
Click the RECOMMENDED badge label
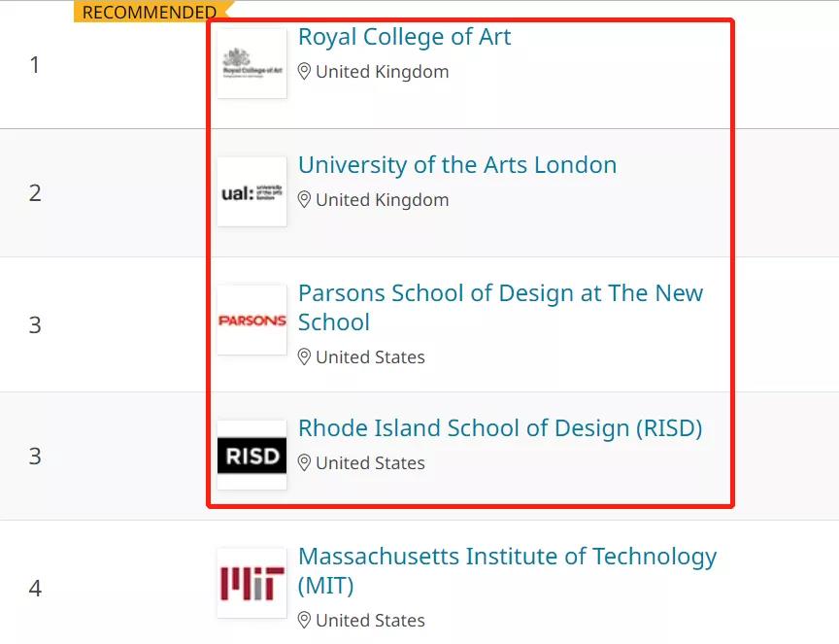tap(150, 12)
